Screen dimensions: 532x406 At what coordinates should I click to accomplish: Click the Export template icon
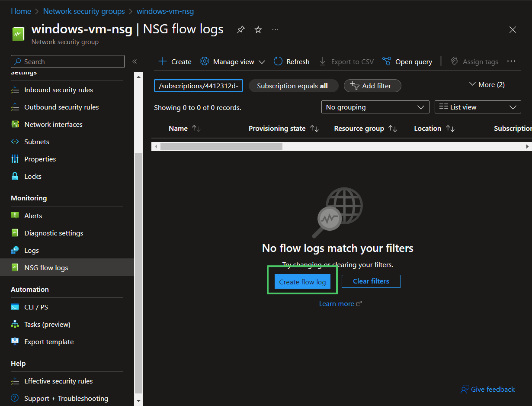point(15,342)
